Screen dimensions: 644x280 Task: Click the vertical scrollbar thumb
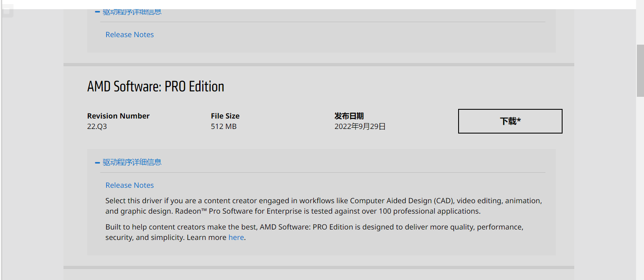[640, 70]
